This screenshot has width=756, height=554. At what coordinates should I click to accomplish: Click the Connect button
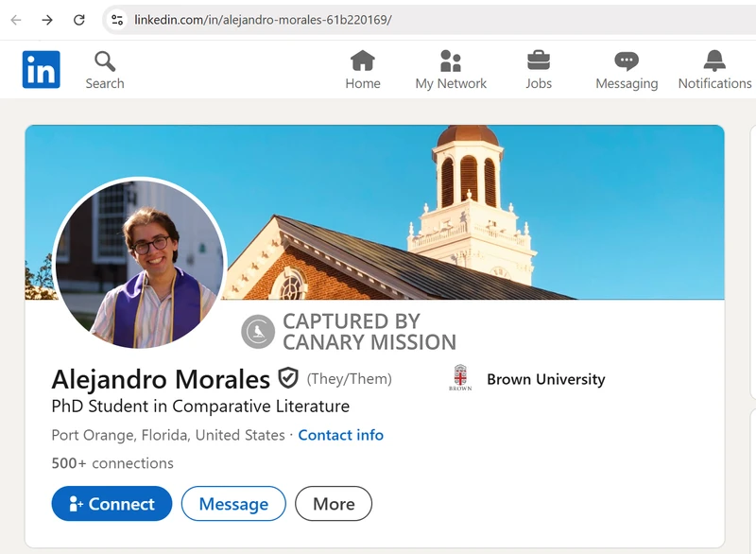[x=112, y=503]
